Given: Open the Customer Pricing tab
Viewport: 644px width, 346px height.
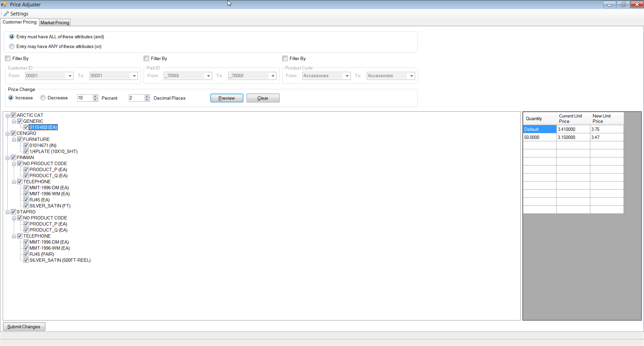Looking at the screenshot, I should [x=19, y=22].
